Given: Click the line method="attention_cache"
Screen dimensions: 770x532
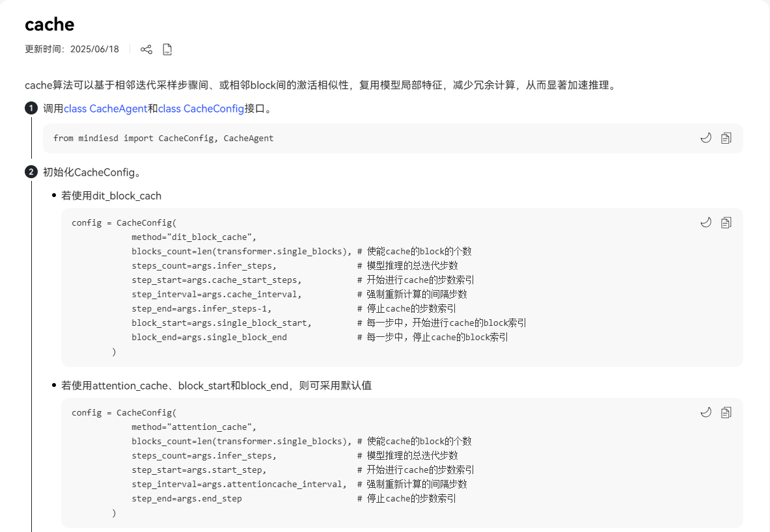Looking at the screenshot, I should tap(194, 427).
